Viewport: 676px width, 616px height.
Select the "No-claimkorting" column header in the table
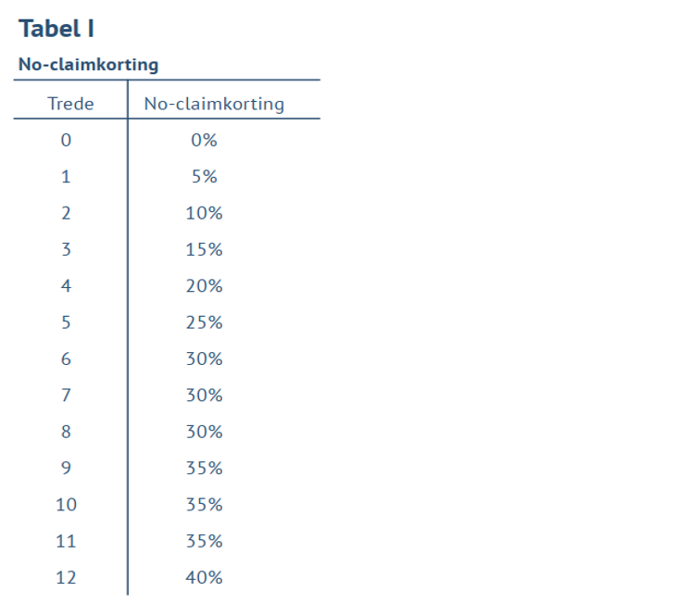214,104
